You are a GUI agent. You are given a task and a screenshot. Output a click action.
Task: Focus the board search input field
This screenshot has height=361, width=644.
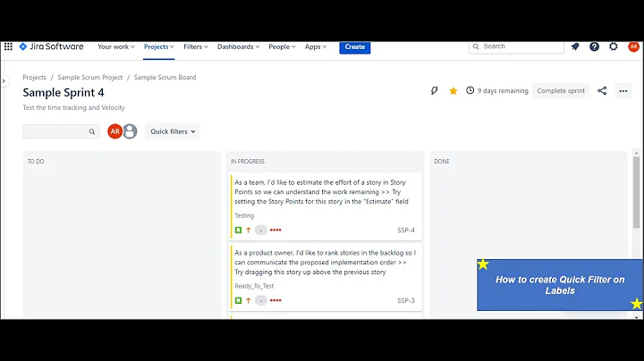tap(61, 131)
